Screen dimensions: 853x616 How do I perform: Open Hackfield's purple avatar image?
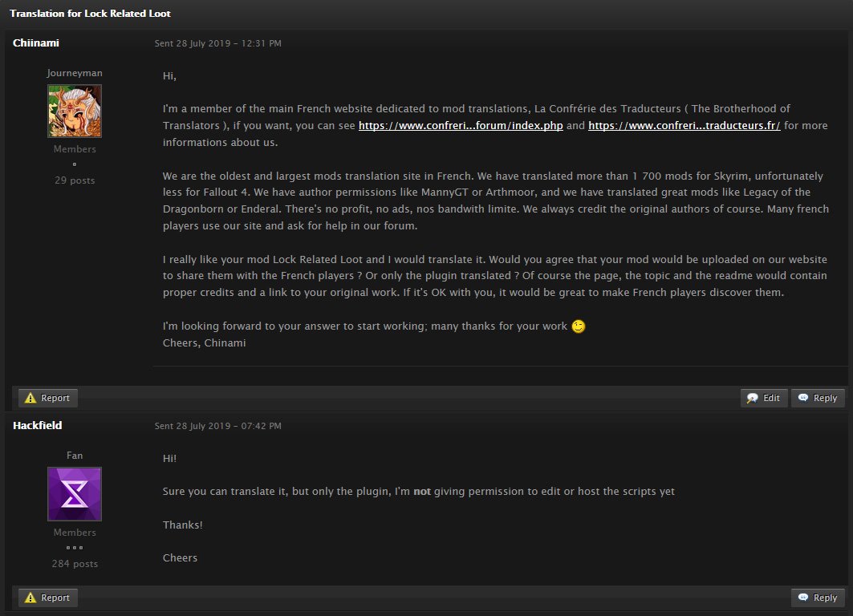tap(75, 493)
